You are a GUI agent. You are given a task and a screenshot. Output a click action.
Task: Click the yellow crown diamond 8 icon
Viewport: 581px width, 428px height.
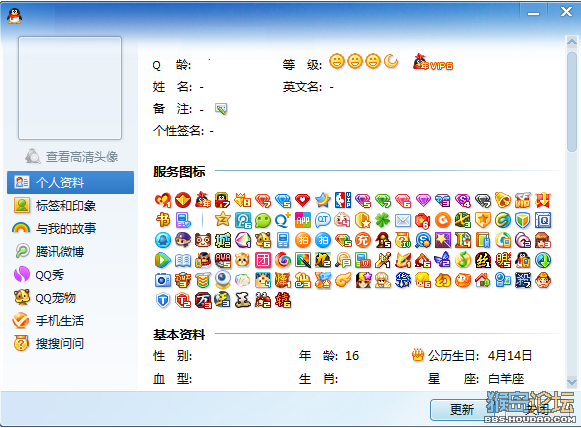point(243,200)
